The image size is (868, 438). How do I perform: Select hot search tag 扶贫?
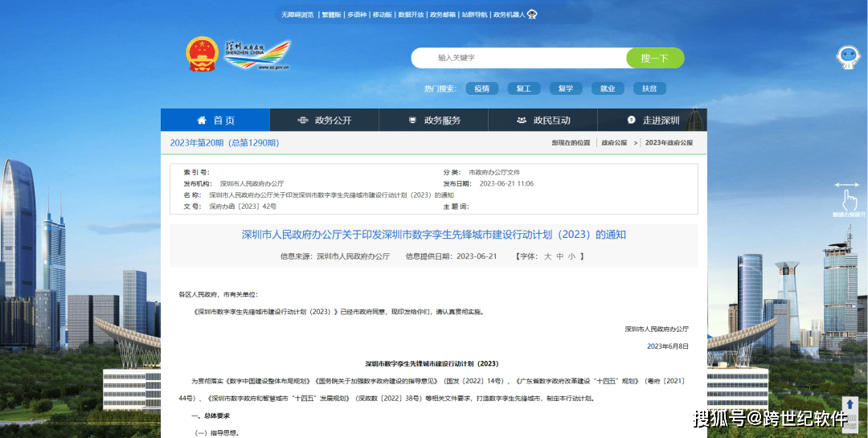click(649, 88)
